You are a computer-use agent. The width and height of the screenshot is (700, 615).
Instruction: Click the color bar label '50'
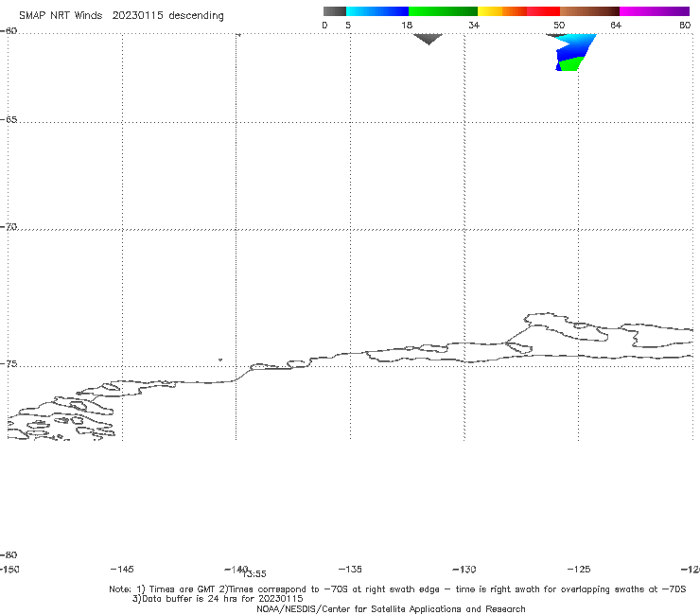(559, 25)
